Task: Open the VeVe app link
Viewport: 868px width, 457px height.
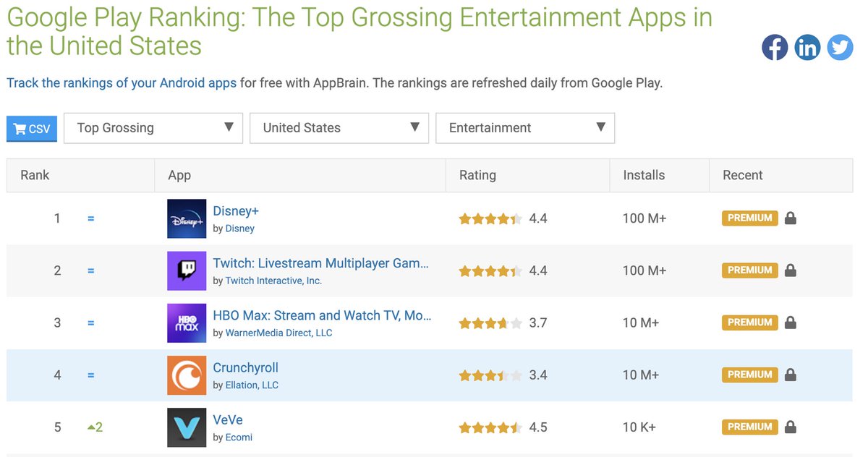Action: tap(228, 419)
